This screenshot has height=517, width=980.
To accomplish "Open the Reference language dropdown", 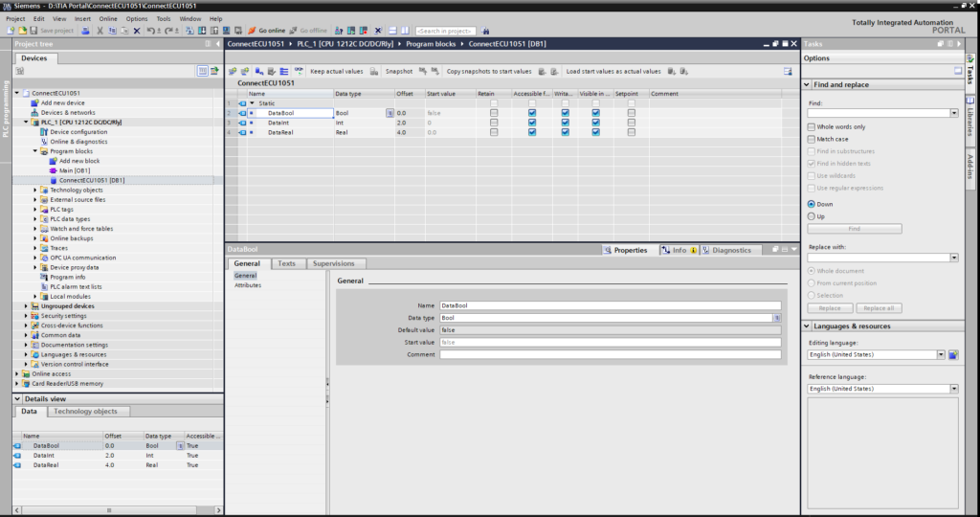I will point(954,389).
